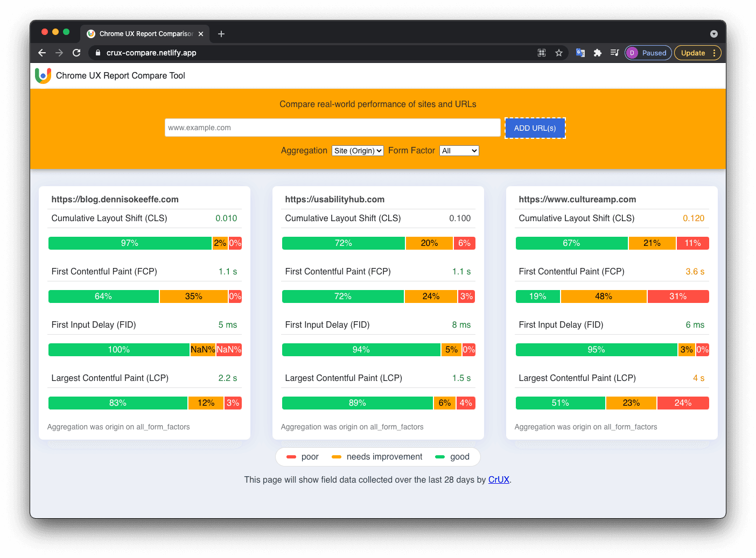756x558 pixels.
Task: Open the QR code icon in address bar
Action: [x=542, y=53]
